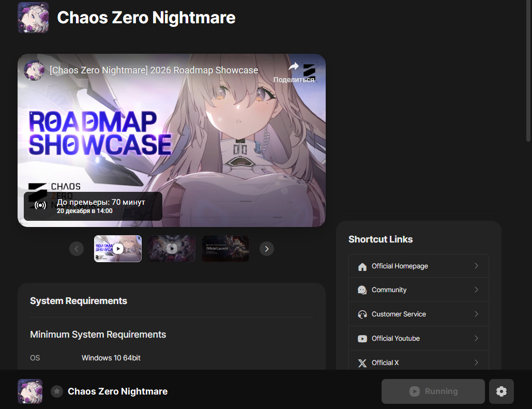Click the '20 декабря в 14:00' premiere date
Viewport: 532px width, 409px height.
84,211
